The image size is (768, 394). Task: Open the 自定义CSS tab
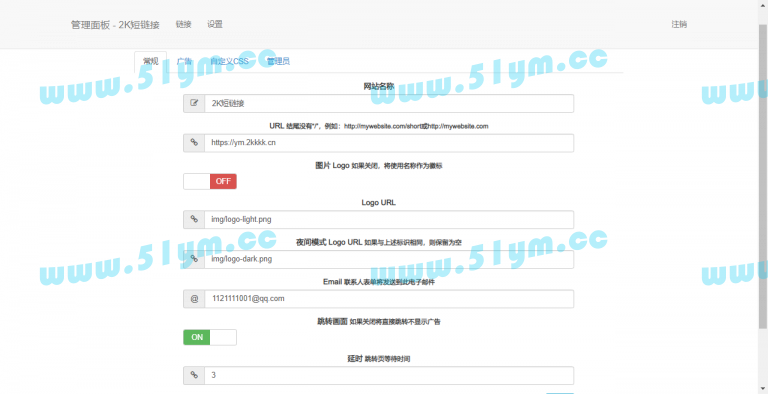229,61
